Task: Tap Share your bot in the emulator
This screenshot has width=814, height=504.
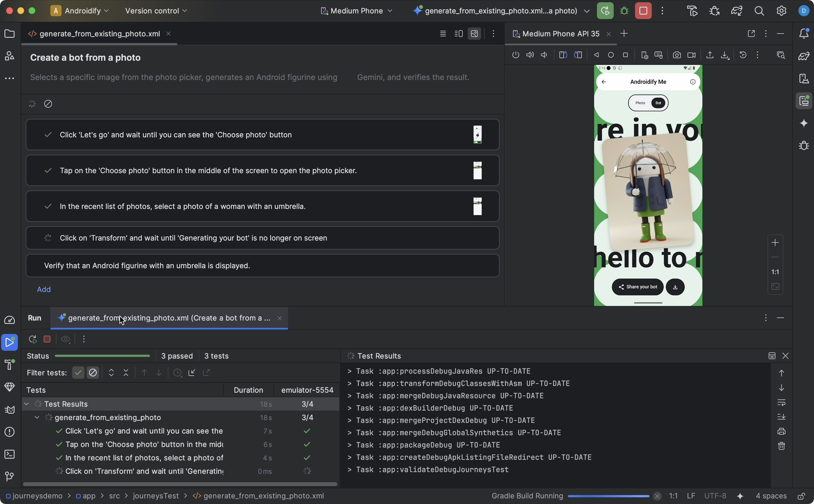Action: [638, 287]
